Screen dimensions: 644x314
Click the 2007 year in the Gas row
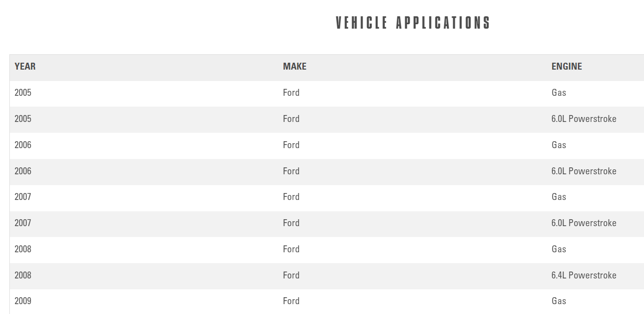click(23, 197)
